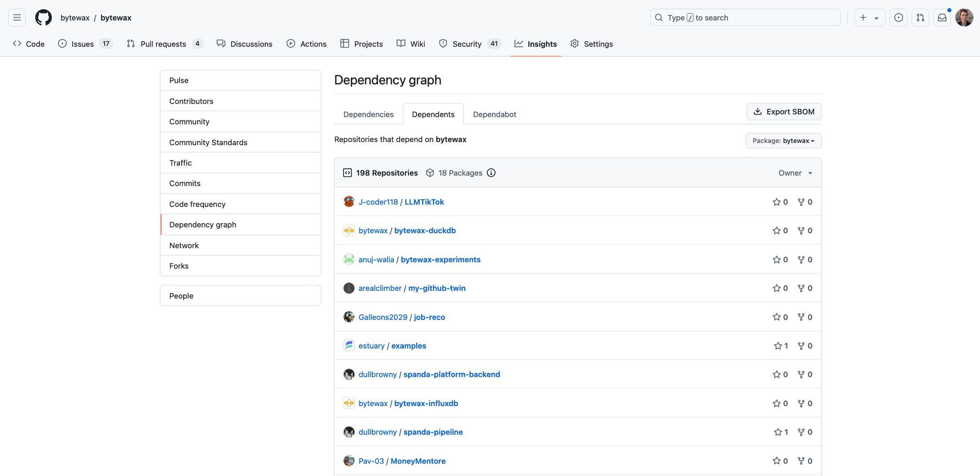Click the star icon on spanda-pipeline row
980x476 pixels.
tap(778, 432)
